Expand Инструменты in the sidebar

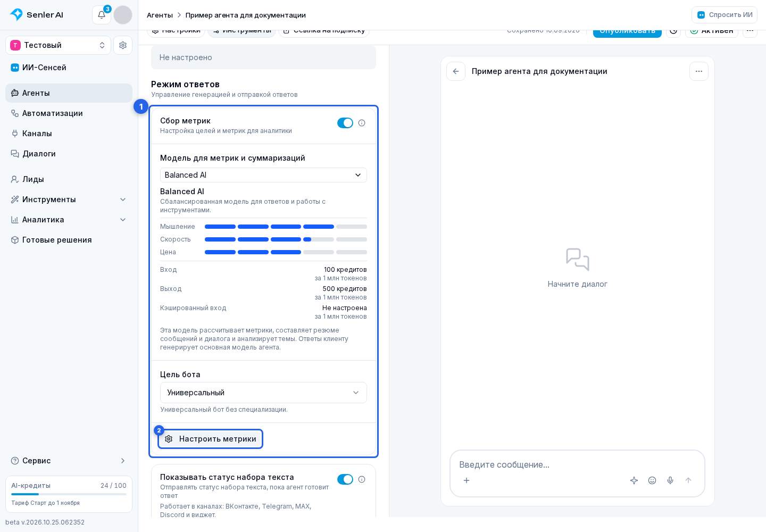click(69, 199)
